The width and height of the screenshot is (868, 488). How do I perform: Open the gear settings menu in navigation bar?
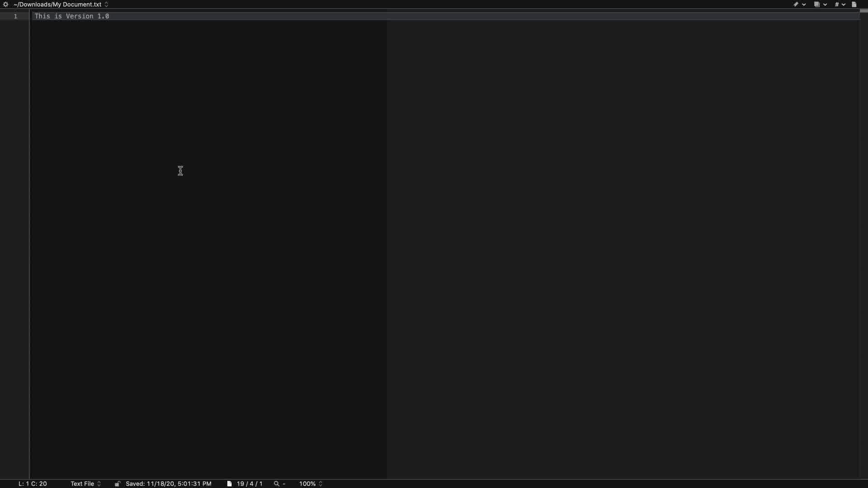point(6,5)
